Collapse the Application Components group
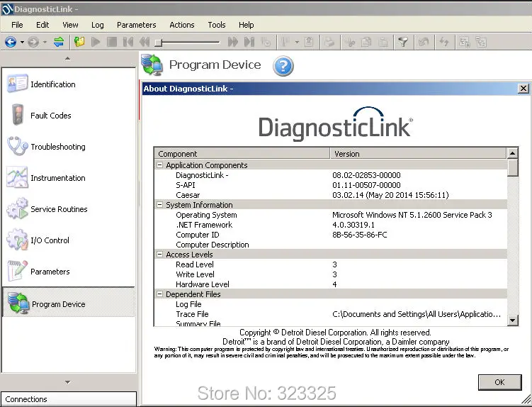 tap(159, 165)
